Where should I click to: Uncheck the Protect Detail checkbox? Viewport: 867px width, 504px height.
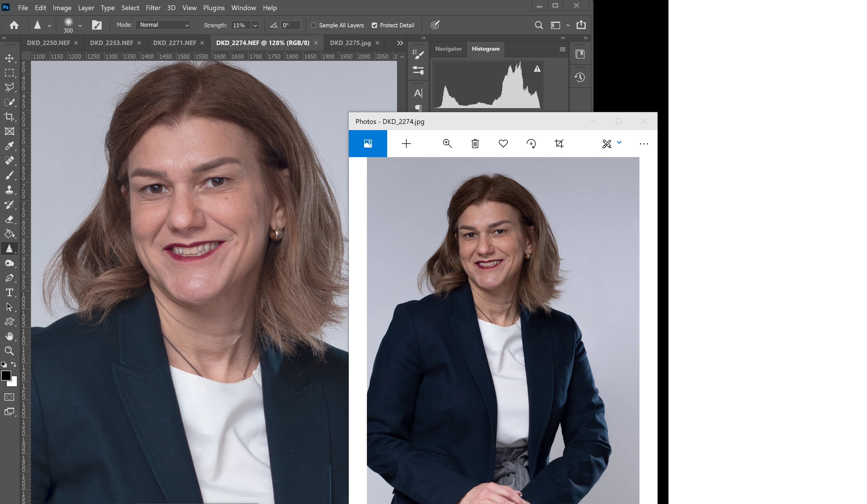pos(374,25)
